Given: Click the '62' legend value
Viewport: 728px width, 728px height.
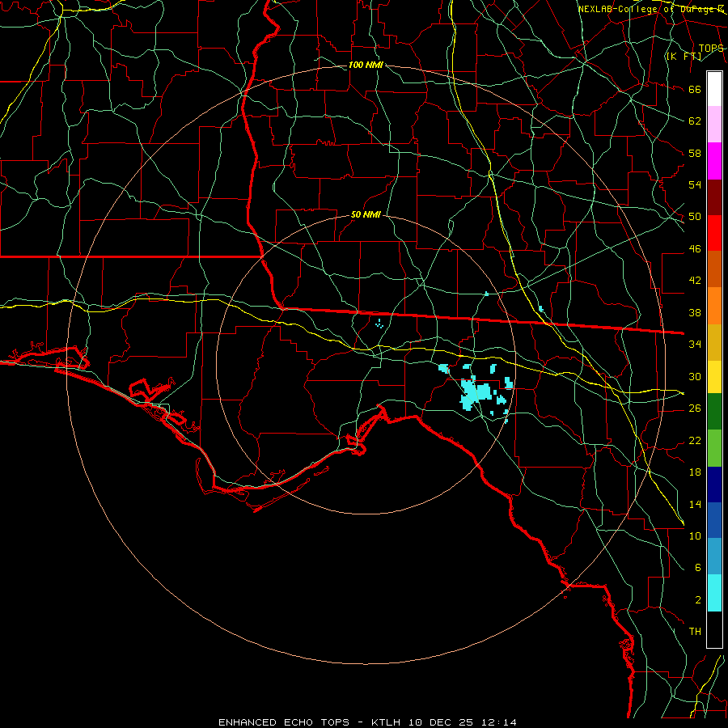Looking at the screenshot, I should [695, 121].
